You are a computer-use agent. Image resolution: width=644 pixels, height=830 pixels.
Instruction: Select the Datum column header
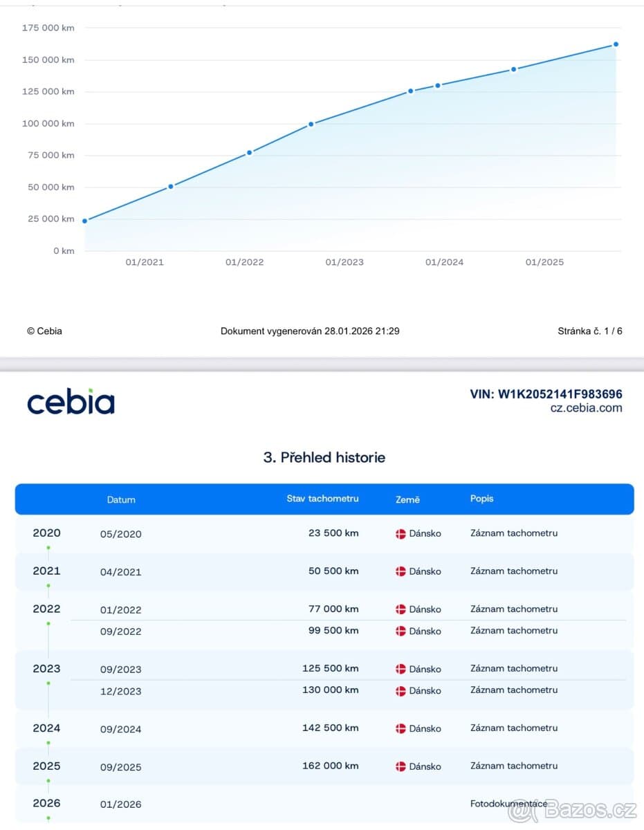pyautogui.click(x=121, y=499)
